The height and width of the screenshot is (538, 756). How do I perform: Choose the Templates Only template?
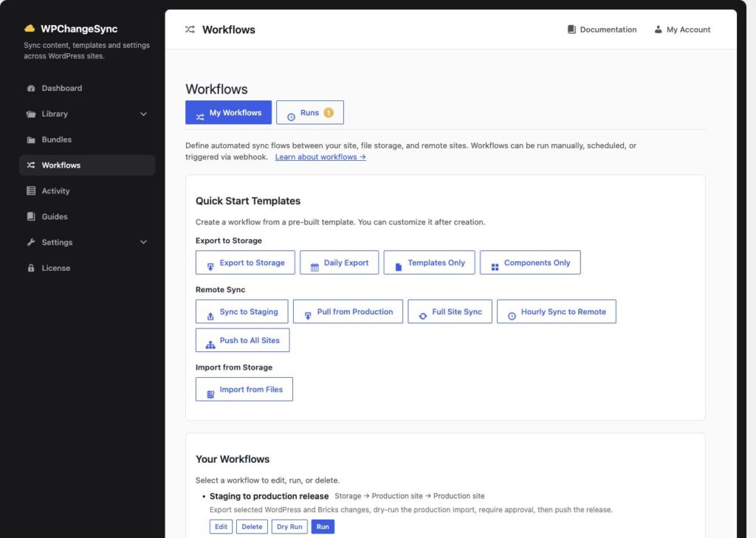[429, 263]
